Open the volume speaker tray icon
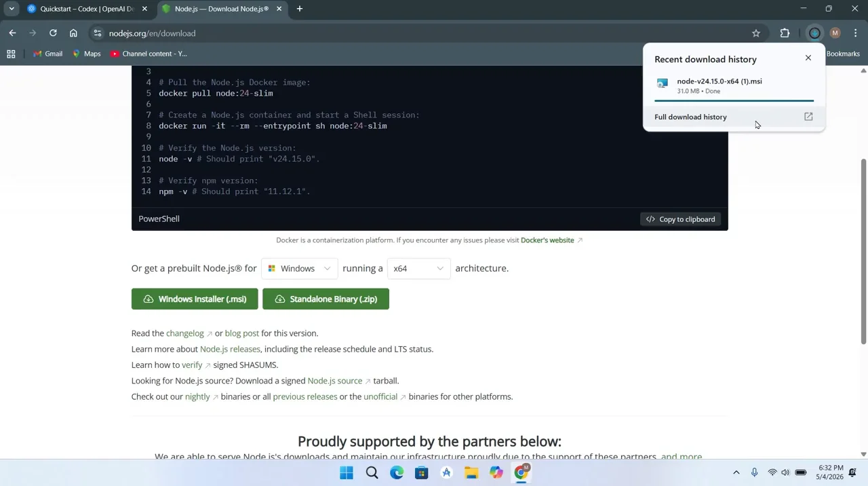Viewport: 868px width, 486px height. tap(785, 472)
